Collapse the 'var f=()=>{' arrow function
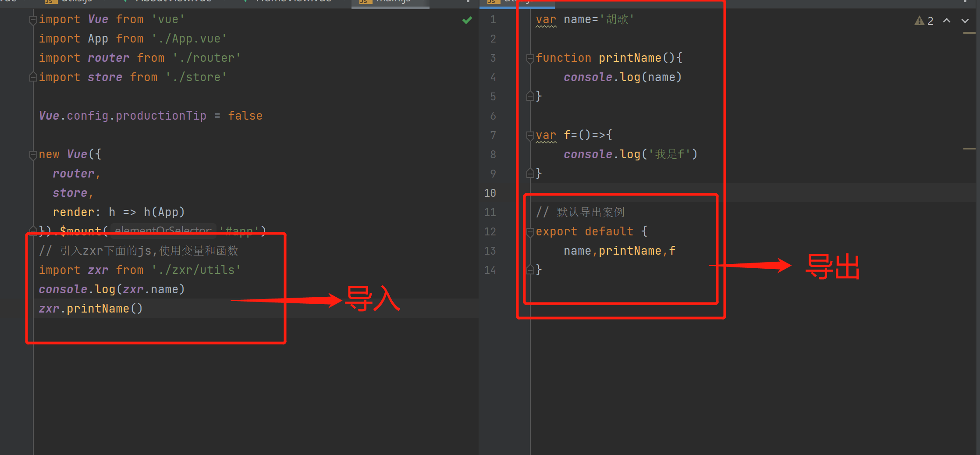The image size is (980, 455). pos(530,135)
